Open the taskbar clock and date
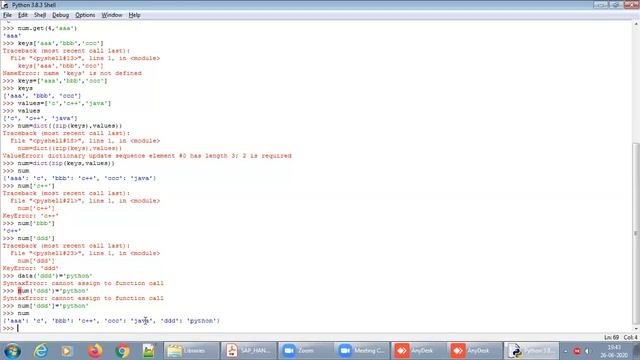 click(x=614, y=351)
